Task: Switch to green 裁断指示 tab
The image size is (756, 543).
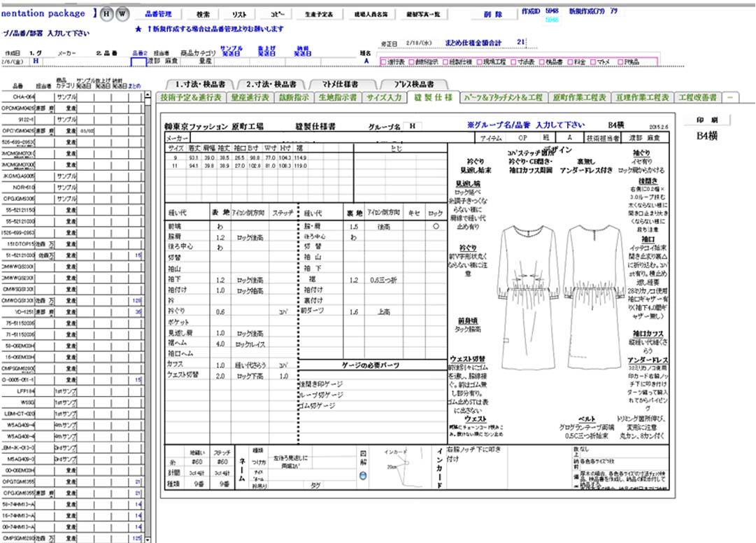Action: click(294, 97)
